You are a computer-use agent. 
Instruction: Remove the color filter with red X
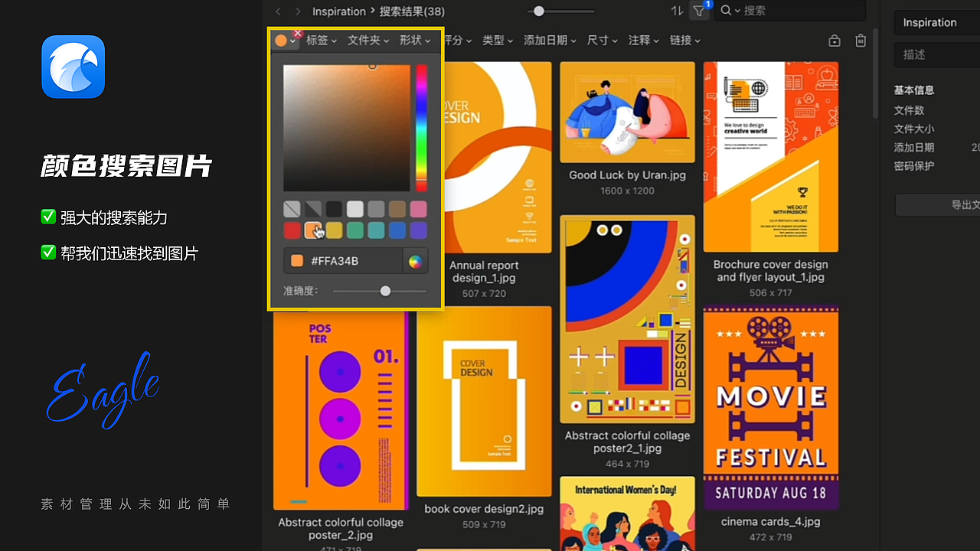tap(298, 33)
